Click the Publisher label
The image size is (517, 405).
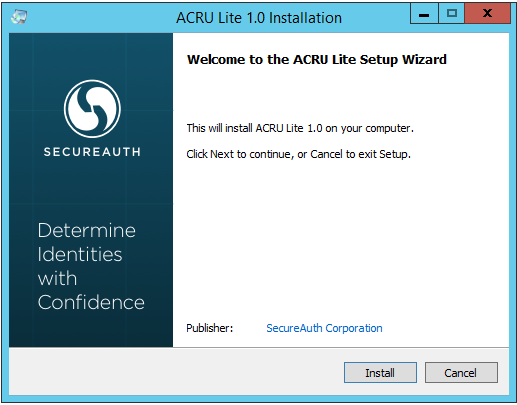[x=210, y=328]
